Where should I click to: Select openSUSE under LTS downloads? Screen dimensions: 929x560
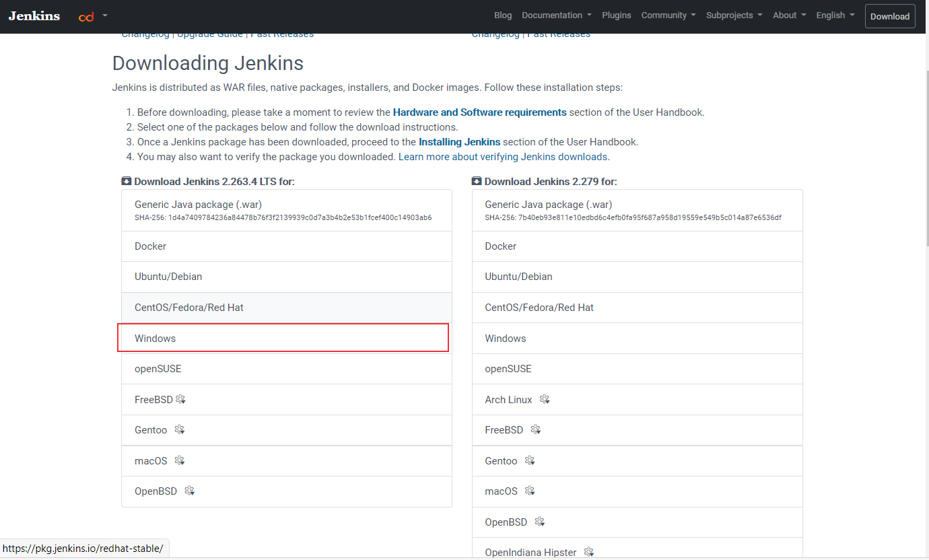(287, 369)
